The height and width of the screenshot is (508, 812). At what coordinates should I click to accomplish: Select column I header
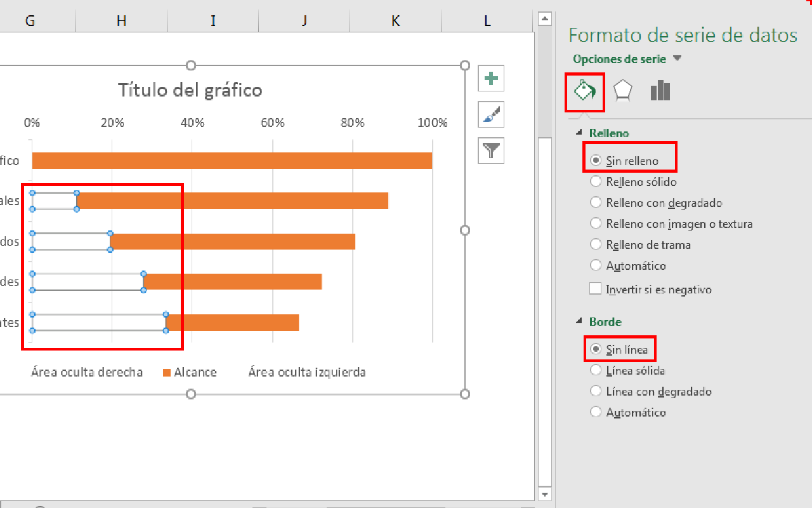coord(213,21)
